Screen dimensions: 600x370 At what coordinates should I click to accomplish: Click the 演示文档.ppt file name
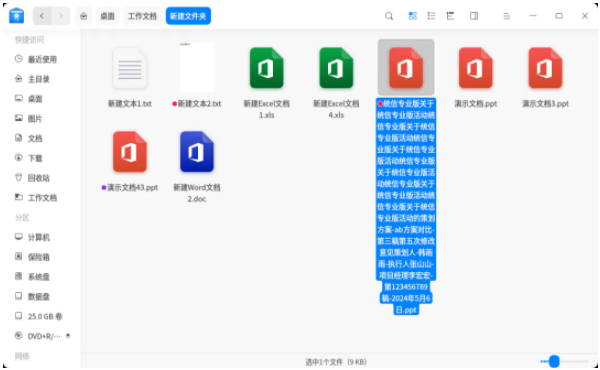476,104
